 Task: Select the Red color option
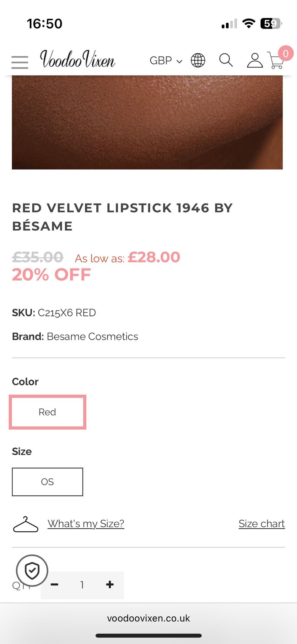point(47,412)
